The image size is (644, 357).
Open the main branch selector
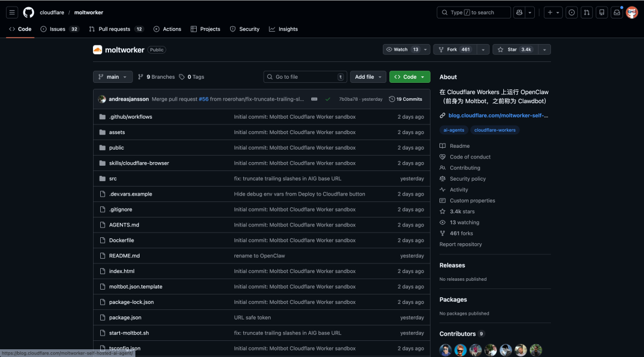[x=112, y=76]
